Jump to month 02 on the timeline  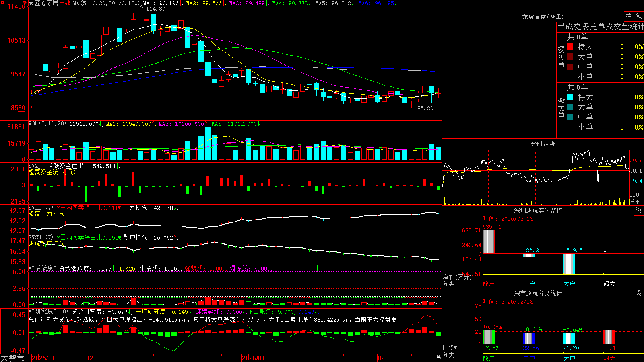(381, 358)
